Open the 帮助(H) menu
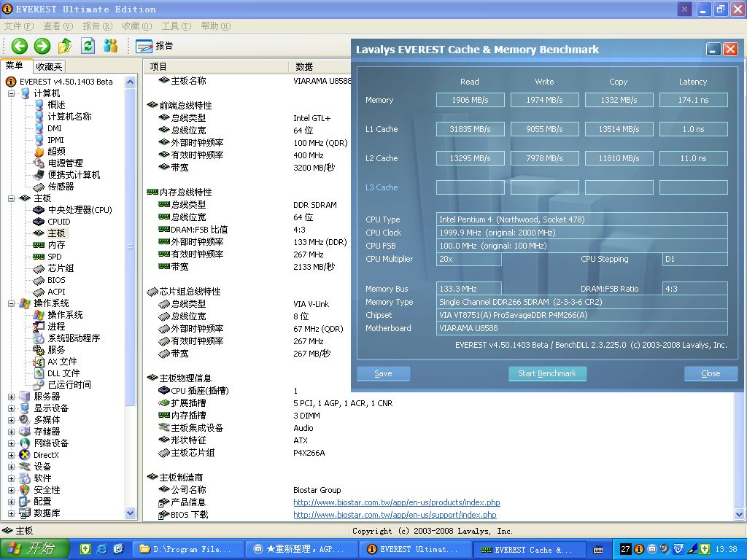 (x=216, y=26)
